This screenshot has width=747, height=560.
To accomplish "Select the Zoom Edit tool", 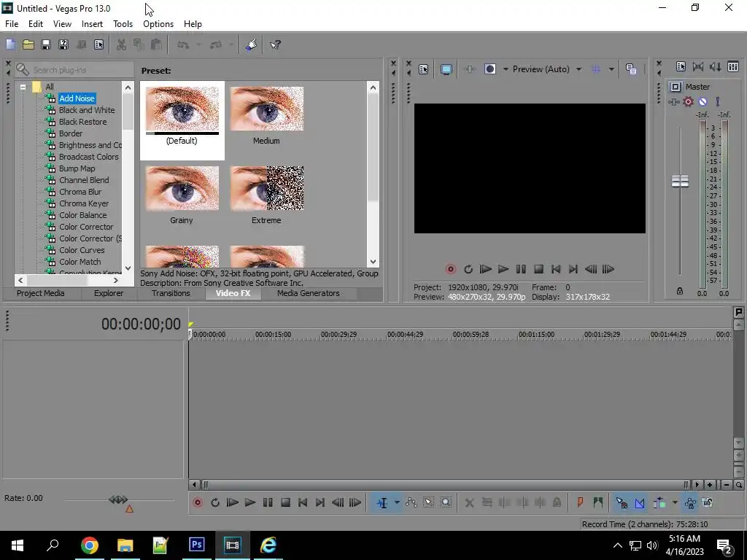I will click(446, 502).
